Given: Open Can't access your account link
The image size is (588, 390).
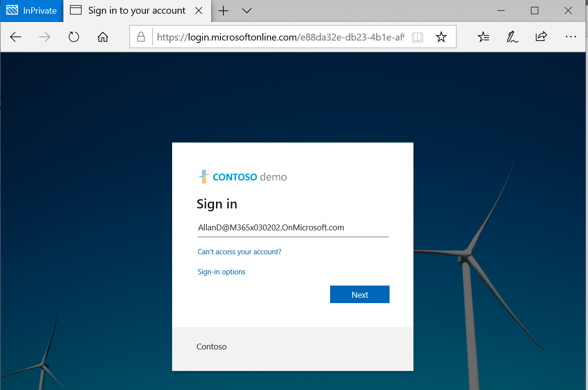Looking at the screenshot, I should (239, 252).
